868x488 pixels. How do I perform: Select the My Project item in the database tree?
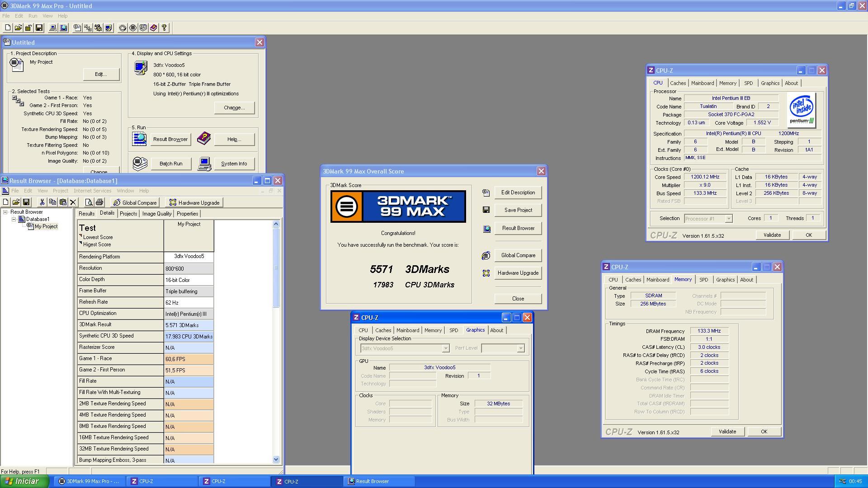pyautogui.click(x=46, y=226)
